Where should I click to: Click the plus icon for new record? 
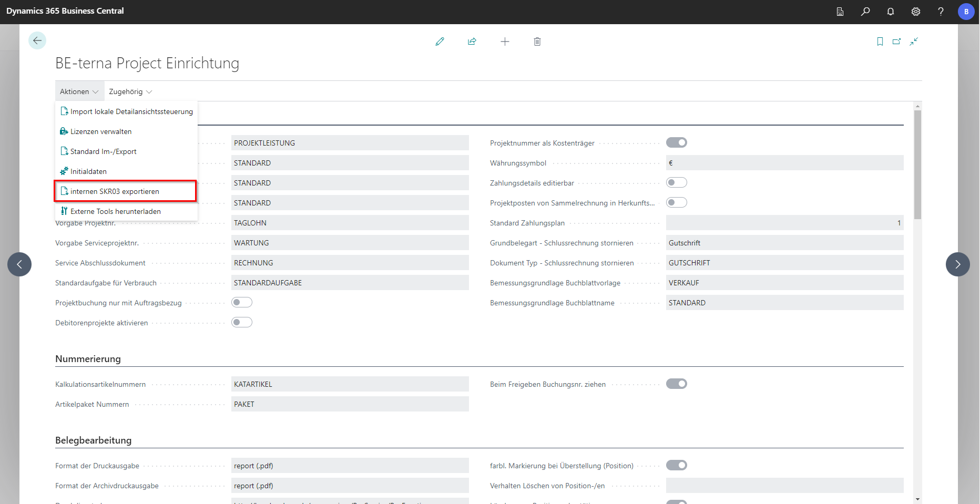coord(505,42)
